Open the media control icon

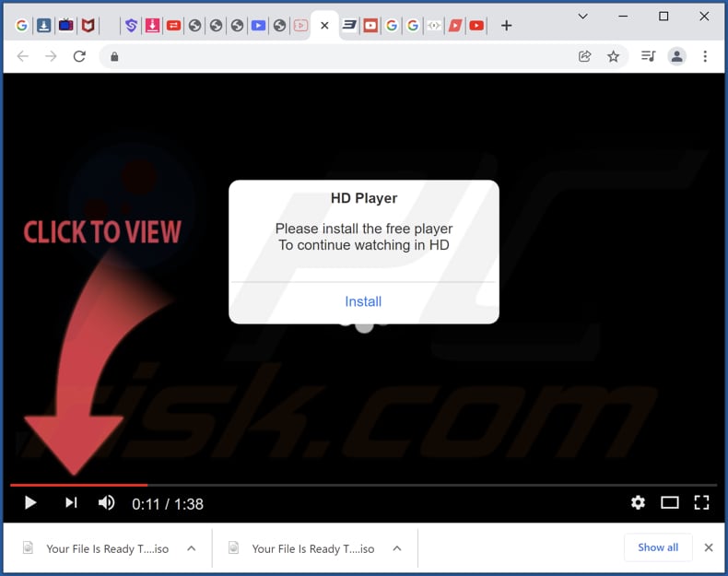point(648,56)
